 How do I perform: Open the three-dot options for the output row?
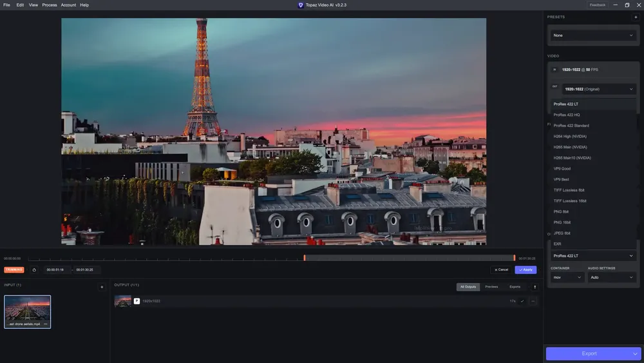point(533,301)
